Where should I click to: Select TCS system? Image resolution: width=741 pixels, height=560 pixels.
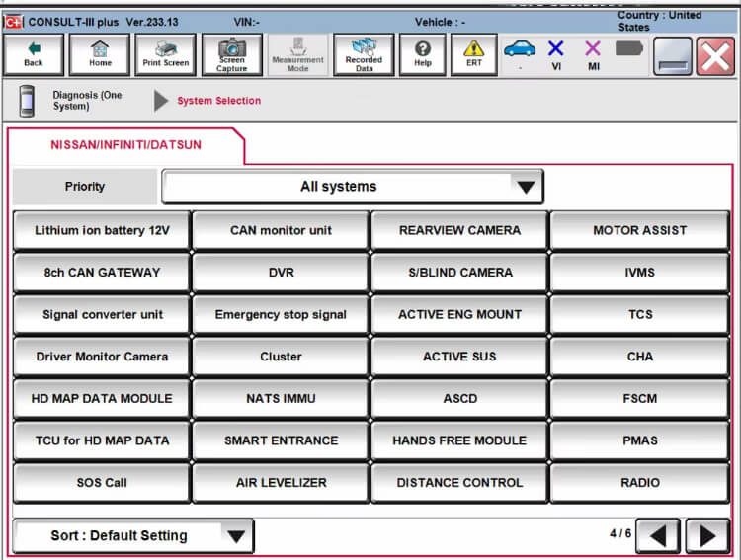(639, 314)
